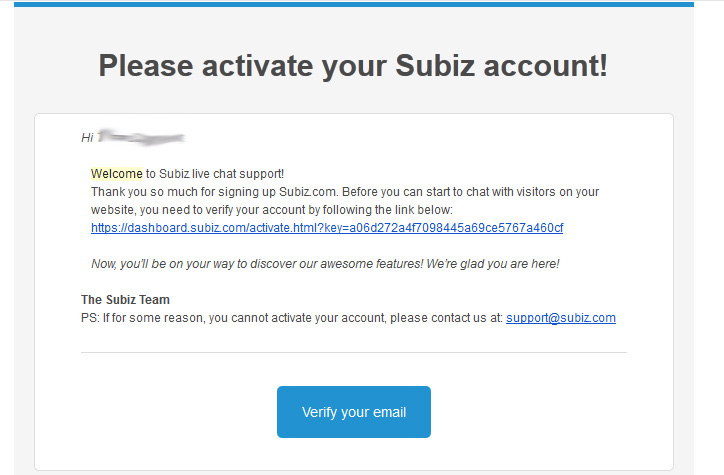Viewport: 724px width, 475px height.
Task: Click The Subiz Team signature
Action: 126,300
